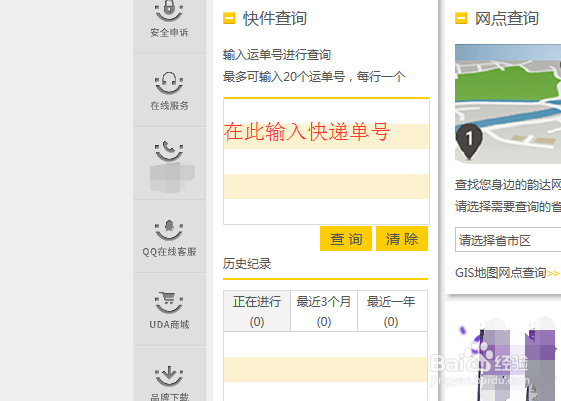Click the 请选择需要查询的 text

click(503, 206)
